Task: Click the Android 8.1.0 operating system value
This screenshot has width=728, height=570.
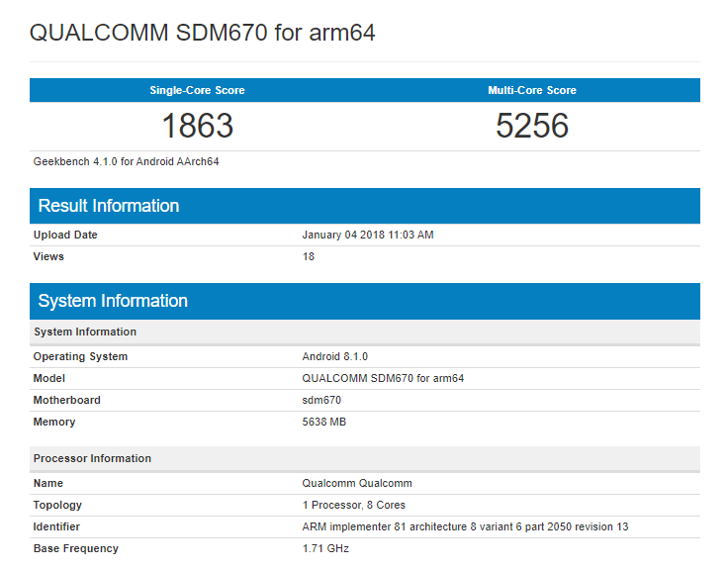Action: pyautogui.click(x=334, y=356)
